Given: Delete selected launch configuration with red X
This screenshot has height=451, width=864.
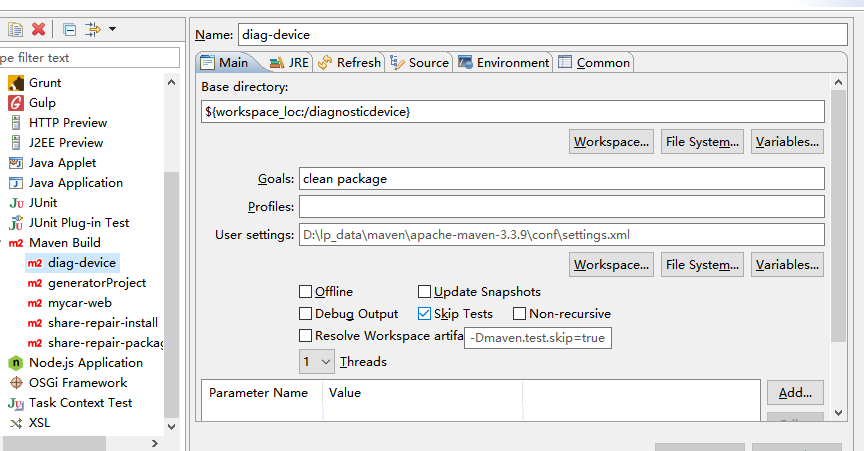Looking at the screenshot, I should (x=39, y=29).
